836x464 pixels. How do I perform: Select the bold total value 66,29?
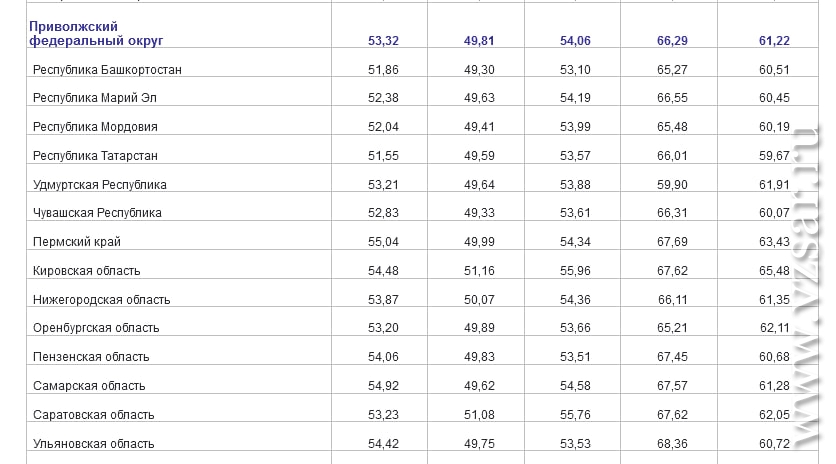pyautogui.click(x=672, y=41)
